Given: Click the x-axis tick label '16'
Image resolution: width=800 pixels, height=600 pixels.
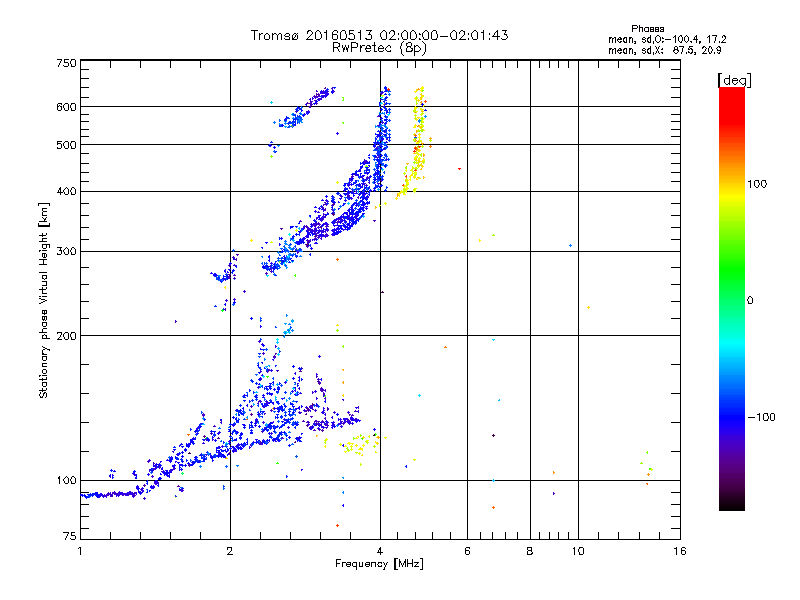Looking at the screenshot, I should pyautogui.click(x=680, y=551).
